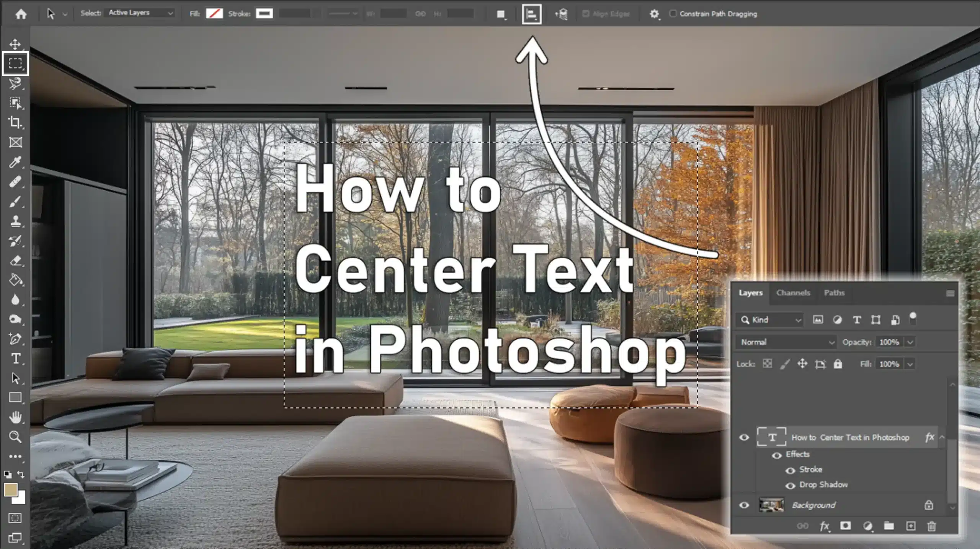This screenshot has height=549, width=980.
Task: Swap foreground and background colors
Action: tap(21, 475)
